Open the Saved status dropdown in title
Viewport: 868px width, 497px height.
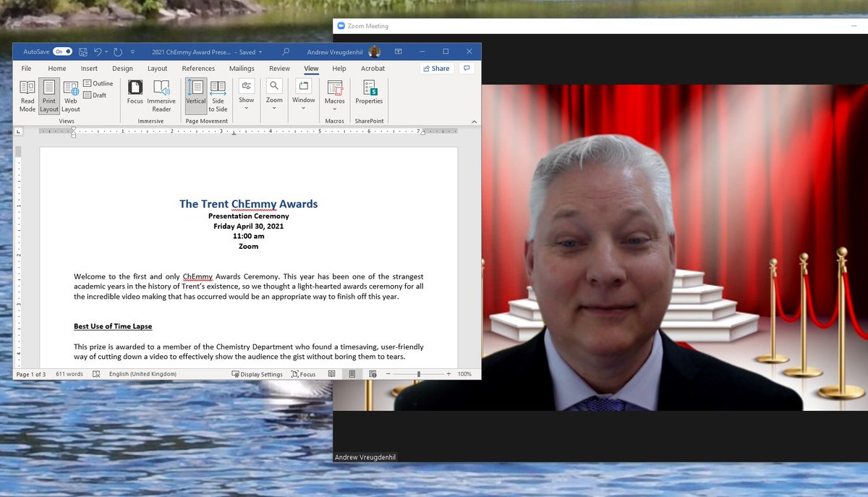click(249, 52)
